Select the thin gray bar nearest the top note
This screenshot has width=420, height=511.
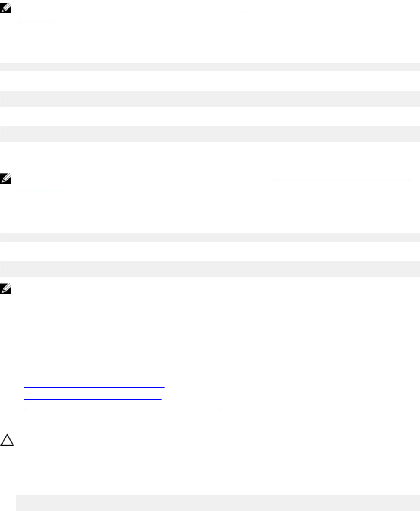[210, 67]
